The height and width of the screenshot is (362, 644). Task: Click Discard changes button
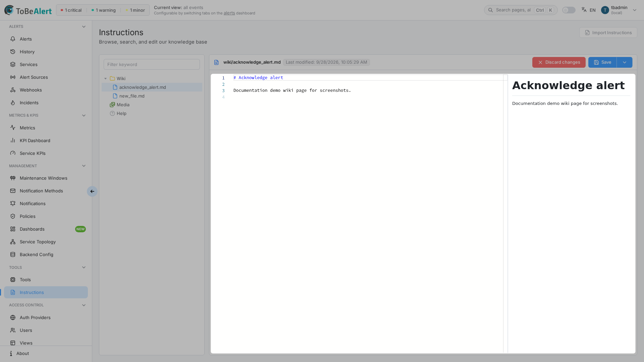(x=559, y=62)
